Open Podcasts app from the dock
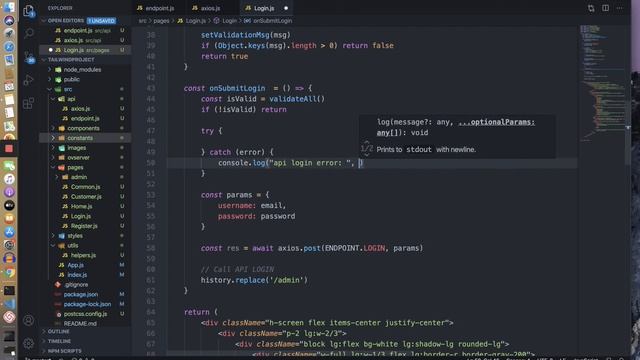640x360 pixels. click(x=9, y=192)
